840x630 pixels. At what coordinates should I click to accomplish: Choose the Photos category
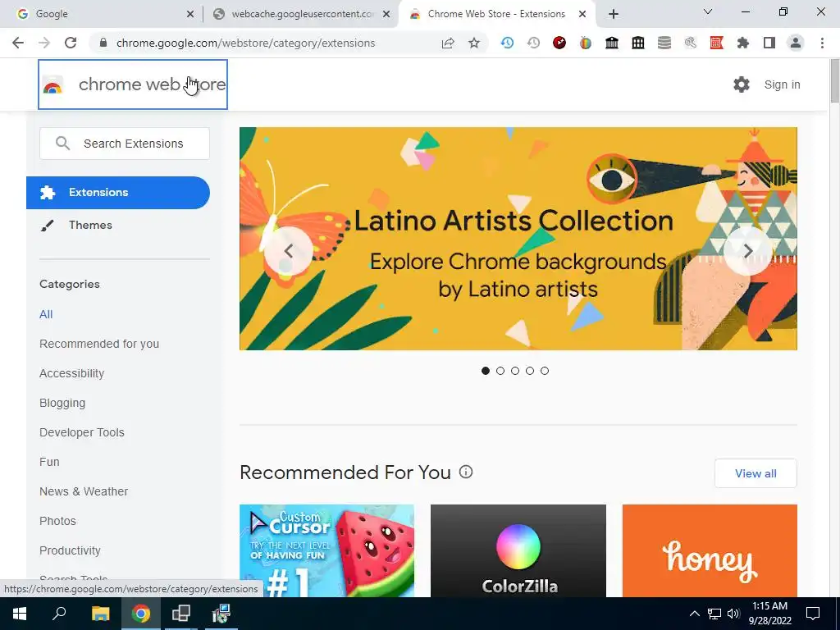[x=58, y=521]
